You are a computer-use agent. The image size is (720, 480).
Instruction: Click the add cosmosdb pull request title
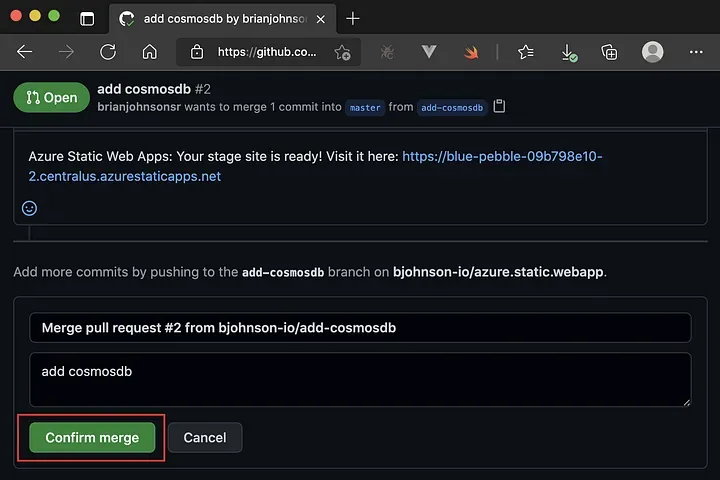[x=144, y=89]
